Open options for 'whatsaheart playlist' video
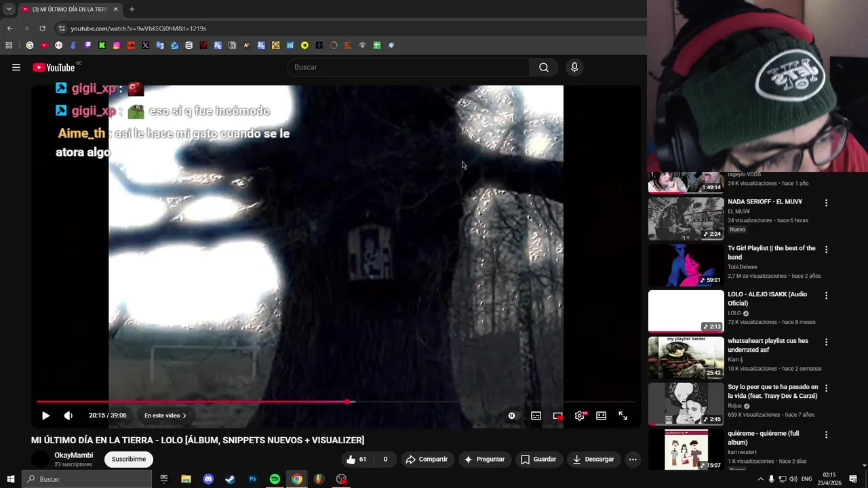Screen dimensions: 868x488 [826, 342]
